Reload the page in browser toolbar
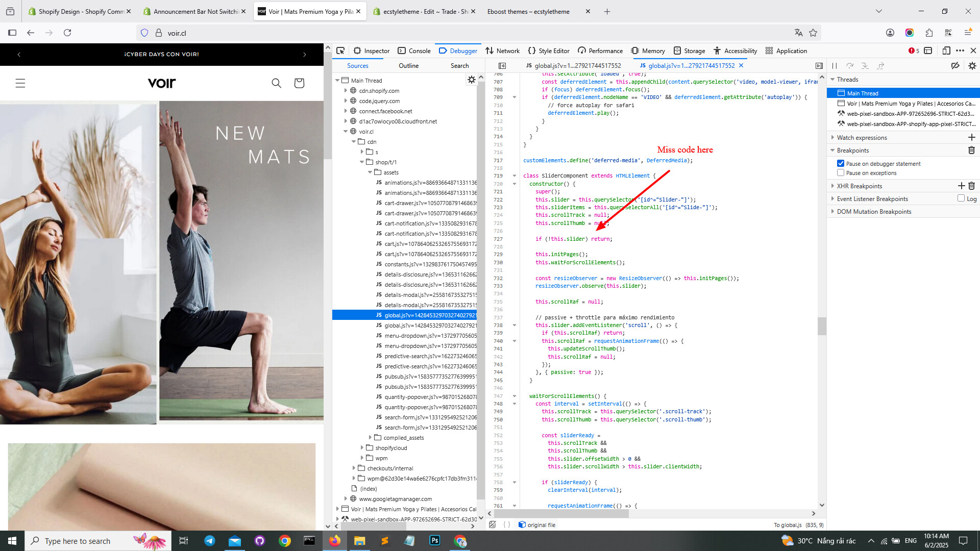Image resolution: width=980 pixels, height=551 pixels. pyautogui.click(x=67, y=33)
